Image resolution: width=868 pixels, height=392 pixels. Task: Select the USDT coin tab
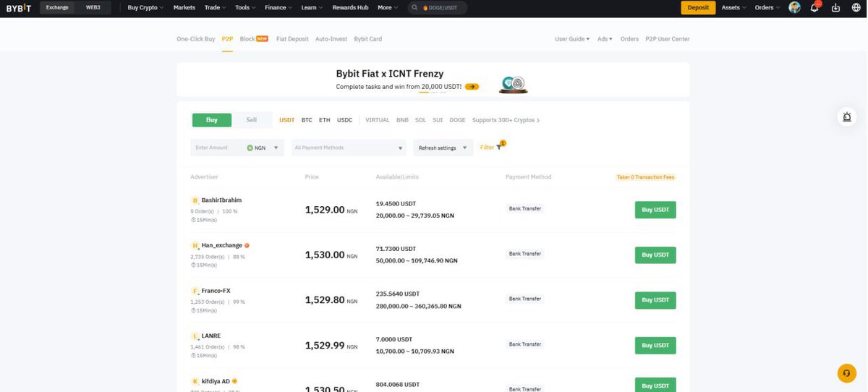[287, 120]
